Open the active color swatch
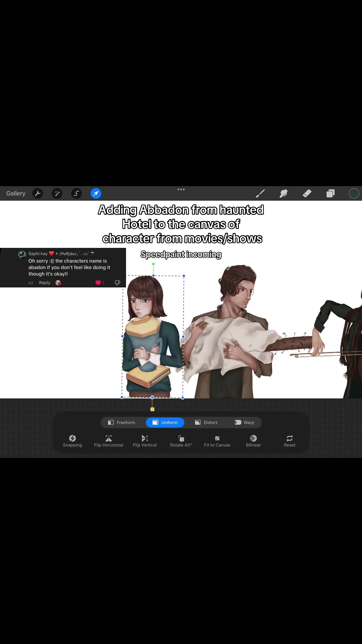 [354, 194]
